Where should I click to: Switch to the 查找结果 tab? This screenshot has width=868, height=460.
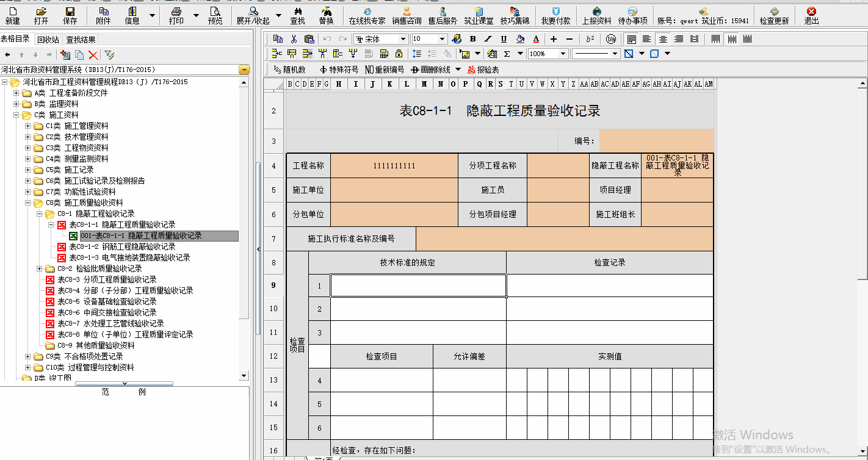(x=81, y=40)
